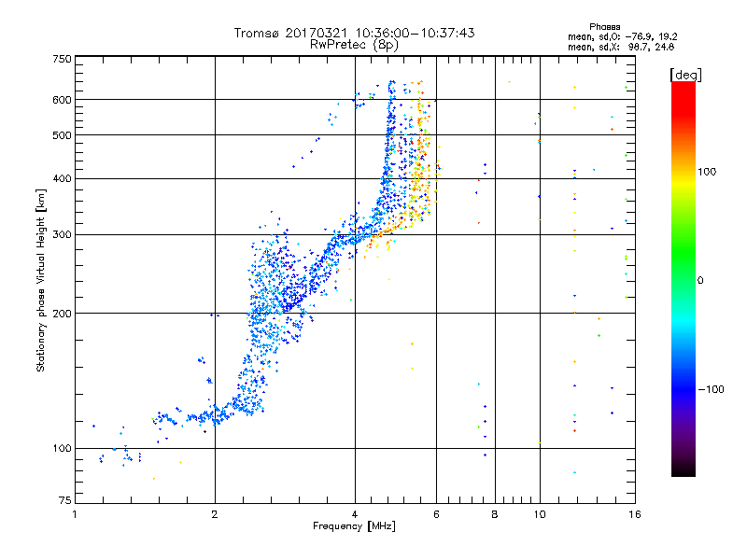Click the x-axis '16' tick label
Image resolution: width=747 pixels, height=560 pixels.
635,514
